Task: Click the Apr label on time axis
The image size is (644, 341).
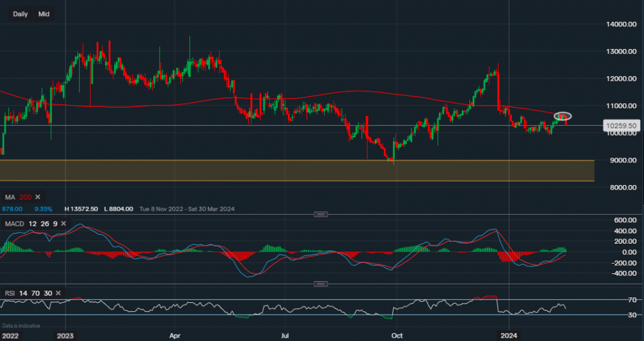Action: tap(175, 335)
